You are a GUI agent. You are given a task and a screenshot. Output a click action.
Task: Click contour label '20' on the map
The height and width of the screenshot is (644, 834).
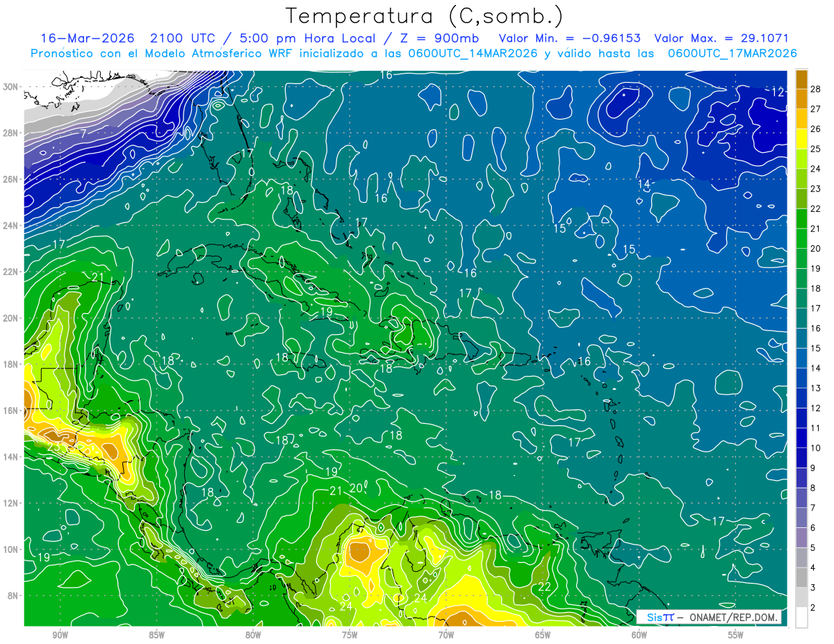(x=356, y=488)
